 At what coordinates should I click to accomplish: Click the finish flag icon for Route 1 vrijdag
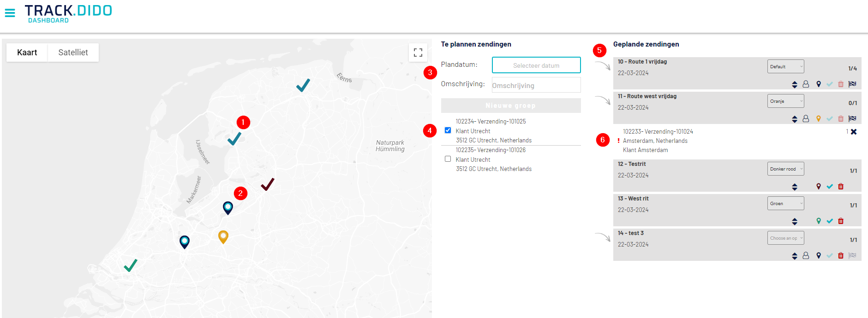coord(852,84)
